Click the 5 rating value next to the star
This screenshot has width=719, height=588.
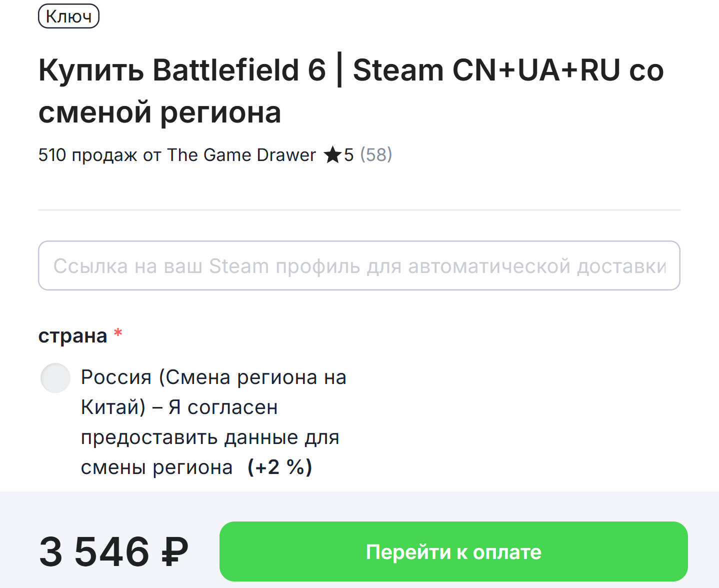click(x=349, y=155)
